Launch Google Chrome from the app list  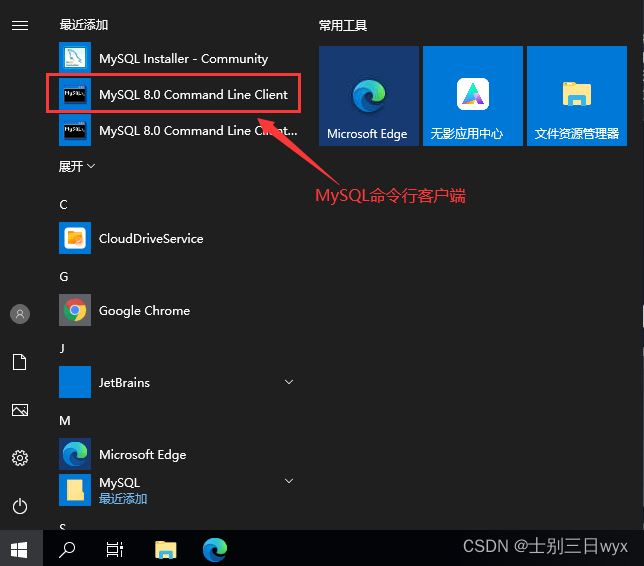point(177,310)
